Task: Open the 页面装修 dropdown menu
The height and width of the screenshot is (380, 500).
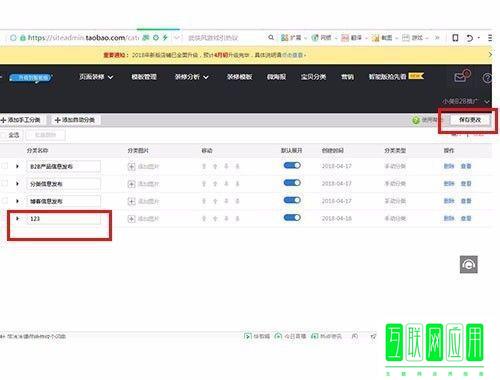Action: pyautogui.click(x=96, y=77)
